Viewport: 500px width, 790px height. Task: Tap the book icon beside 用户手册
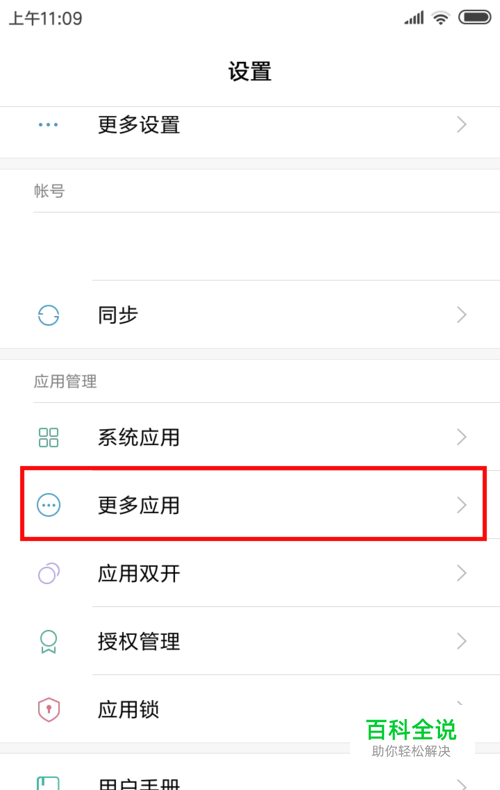click(x=48, y=783)
